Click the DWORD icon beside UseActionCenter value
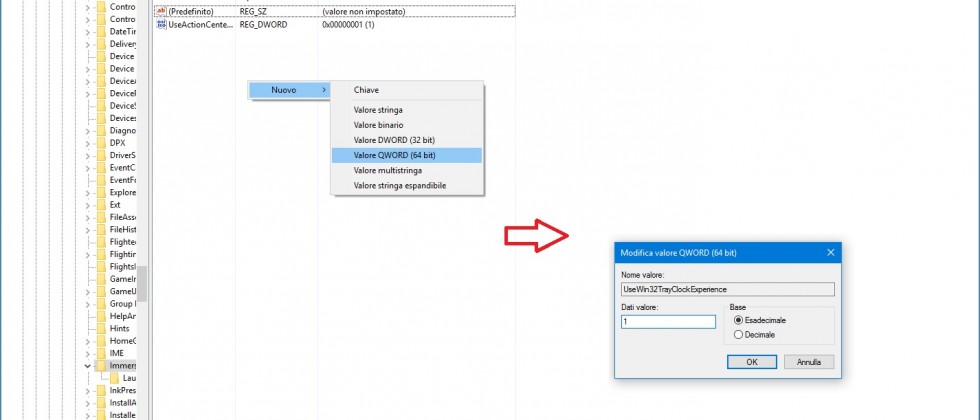 click(x=161, y=24)
